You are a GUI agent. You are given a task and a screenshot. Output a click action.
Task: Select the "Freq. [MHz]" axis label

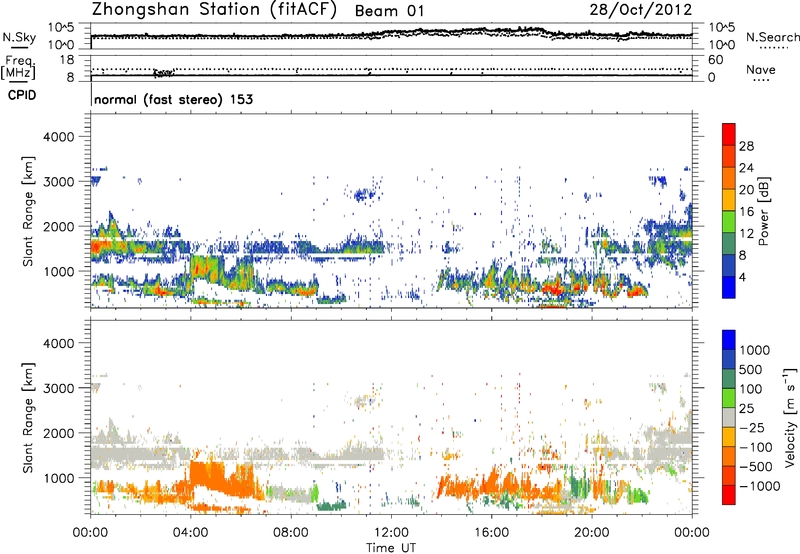click(18, 67)
